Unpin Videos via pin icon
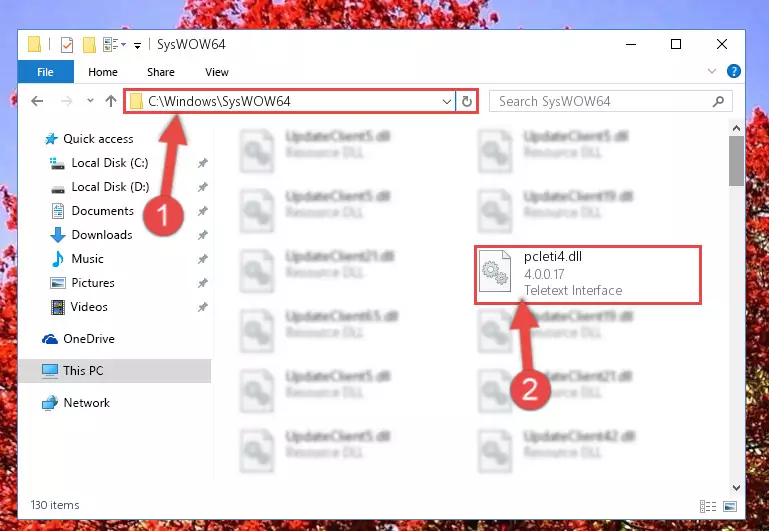 tap(203, 307)
